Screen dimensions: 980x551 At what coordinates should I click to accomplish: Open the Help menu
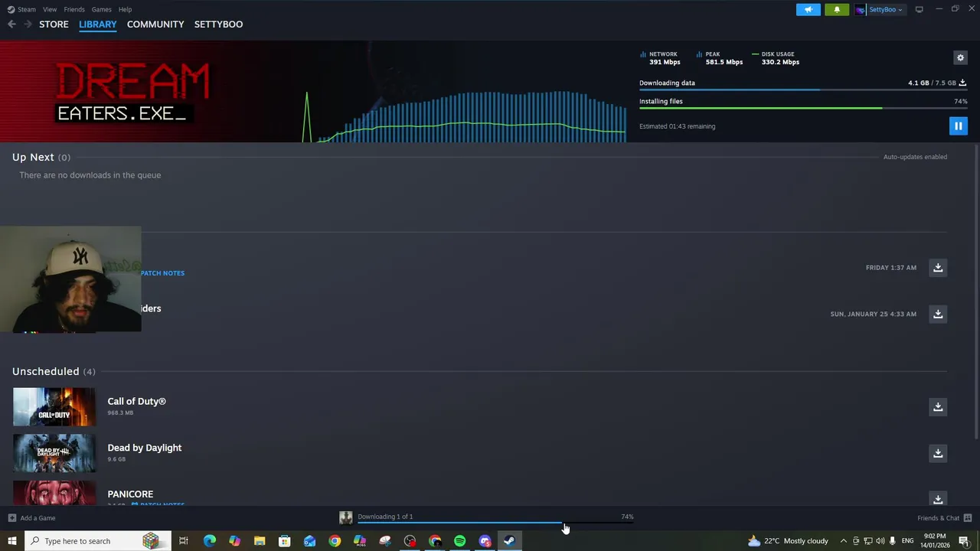coord(125,9)
